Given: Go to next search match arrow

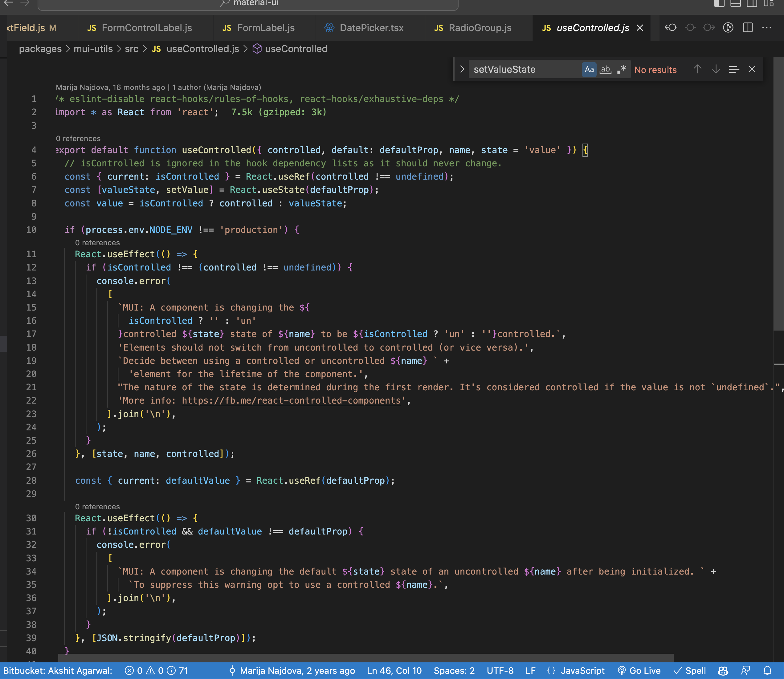Looking at the screenshot, I should (x=716, y=69).
